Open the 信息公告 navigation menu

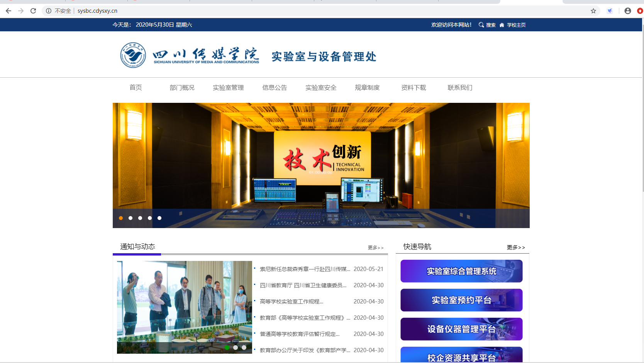(x=275, y=88)
